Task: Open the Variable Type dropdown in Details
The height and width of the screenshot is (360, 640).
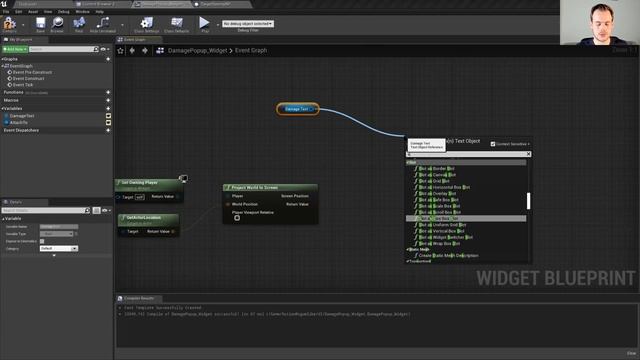Action: point(57,234)
